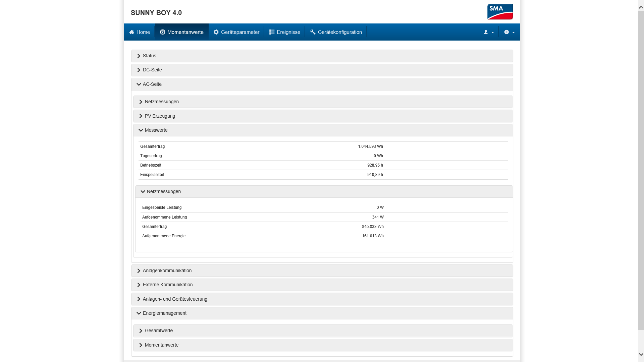Screen dimensions: 644x362
Task: Collapse the Energiemanagement section
Action: pyautogui.click(x=164, y=313)
